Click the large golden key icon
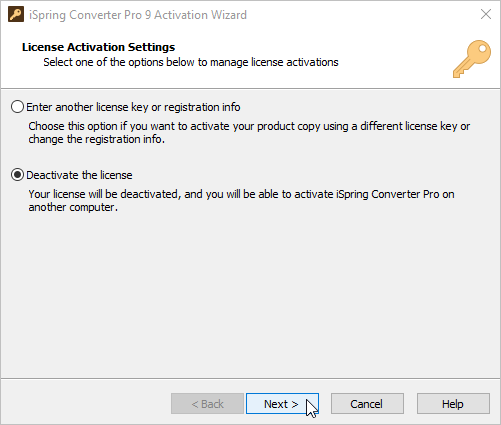 point(472,59)
